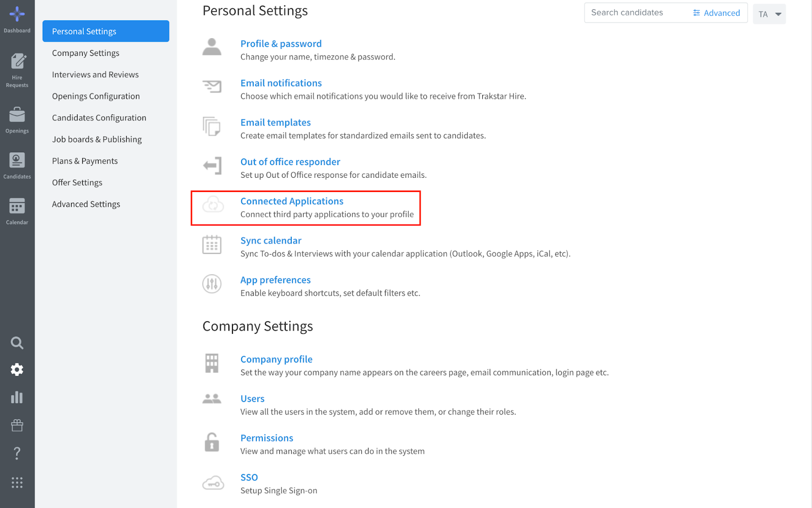The width and height of the screenshot is (812, 508).
Task: Open the Dashboard from the sidebar
Action: (17, 20)
